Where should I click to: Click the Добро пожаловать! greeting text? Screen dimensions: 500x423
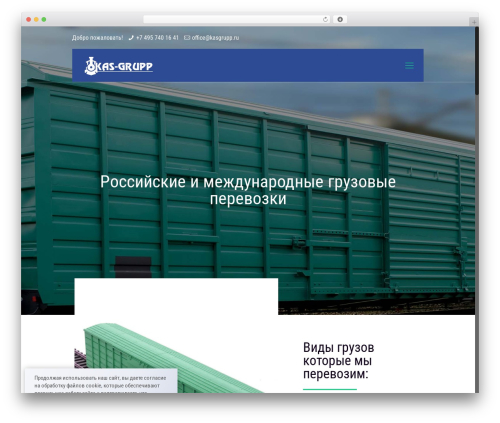[x=97, y=38]
